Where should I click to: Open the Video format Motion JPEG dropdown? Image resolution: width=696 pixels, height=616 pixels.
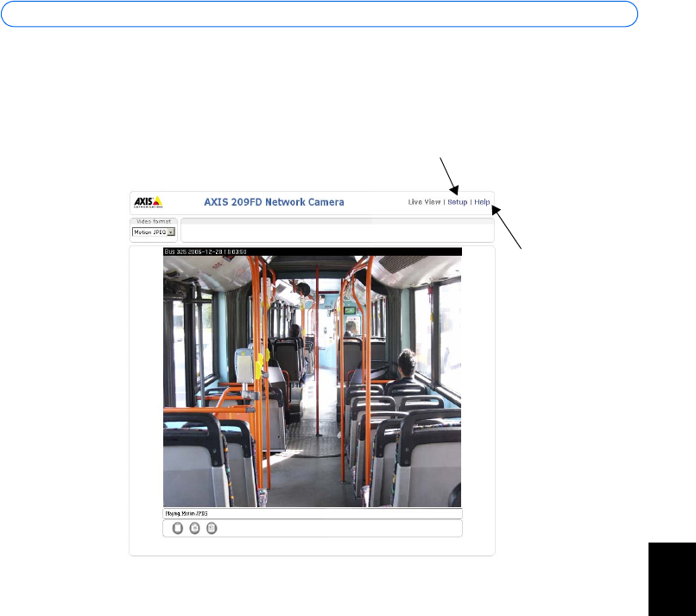154,232
